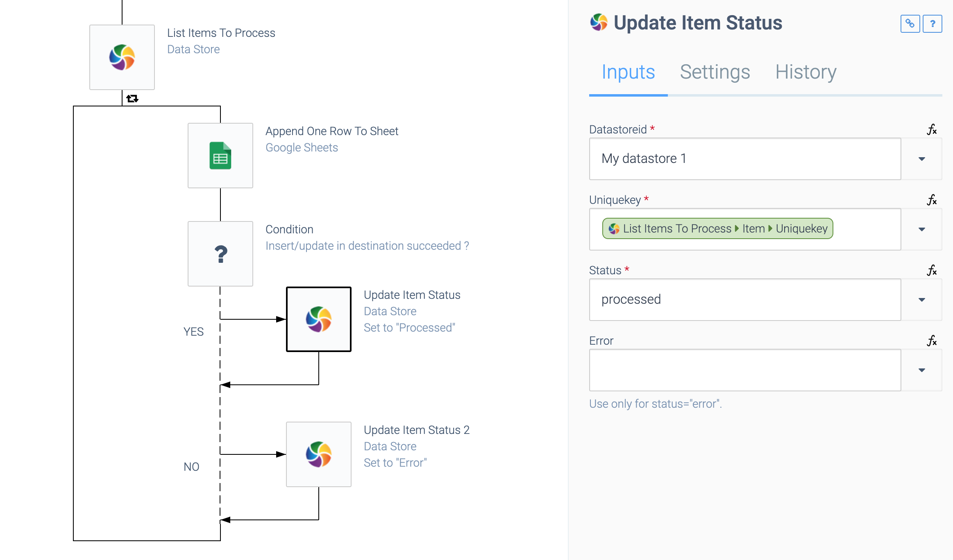Click the fx formula button next to Datastoreid
Screen dimensions: 953x560
tap(932, 129)
